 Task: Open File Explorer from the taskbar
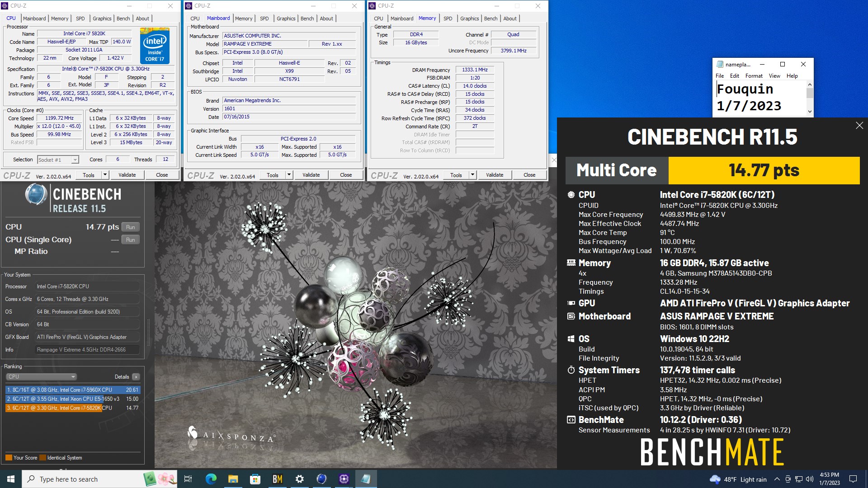coord(233,479)
